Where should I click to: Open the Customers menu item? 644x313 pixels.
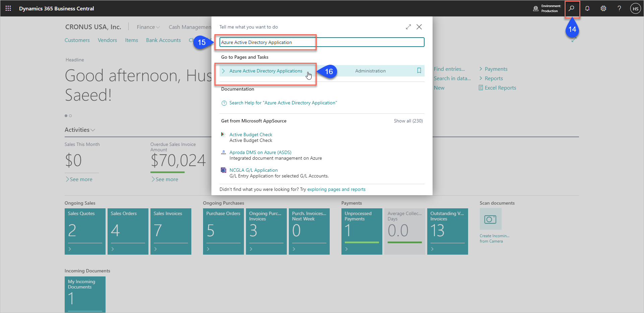point(77,40)
